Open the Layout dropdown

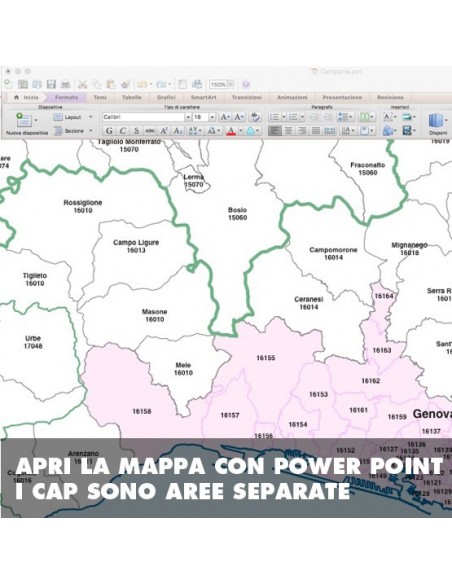(x=73, y=117)
